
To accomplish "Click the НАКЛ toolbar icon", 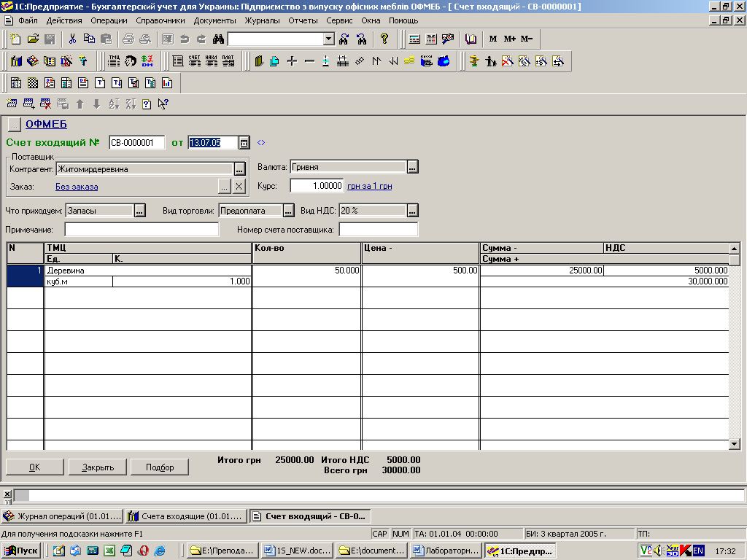I will tap(212, 61).
